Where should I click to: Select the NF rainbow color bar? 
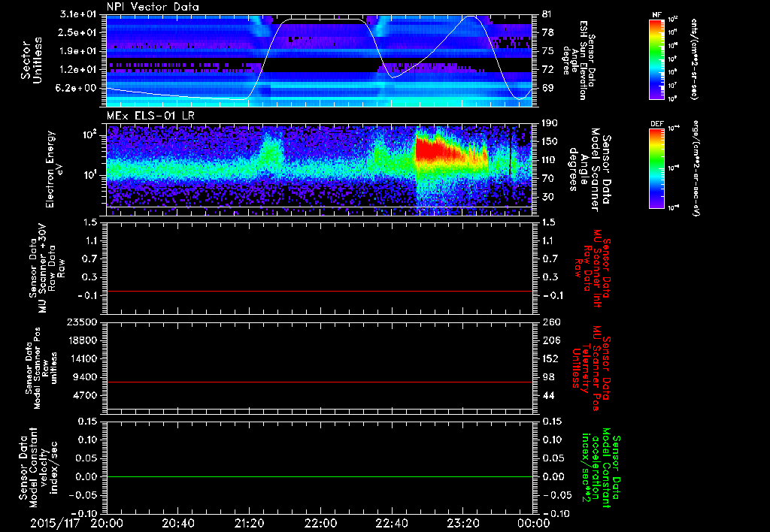pyautogui.click(x=656, y=59)
